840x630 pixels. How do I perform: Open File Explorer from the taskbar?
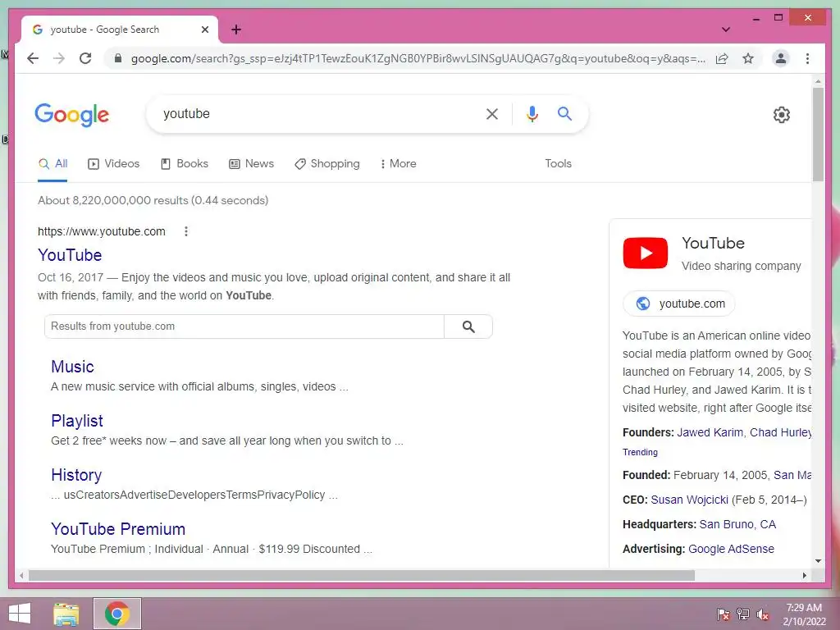tap(66, 614)
